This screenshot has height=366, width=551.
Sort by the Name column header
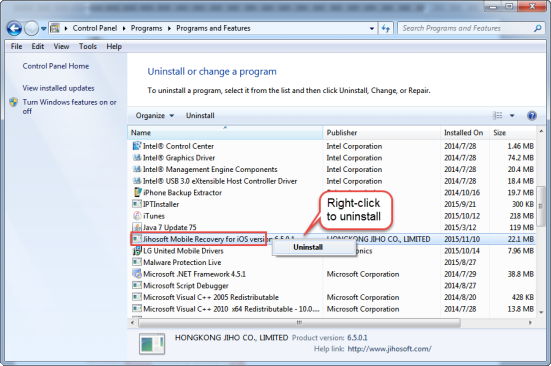(x=225, y=133)
